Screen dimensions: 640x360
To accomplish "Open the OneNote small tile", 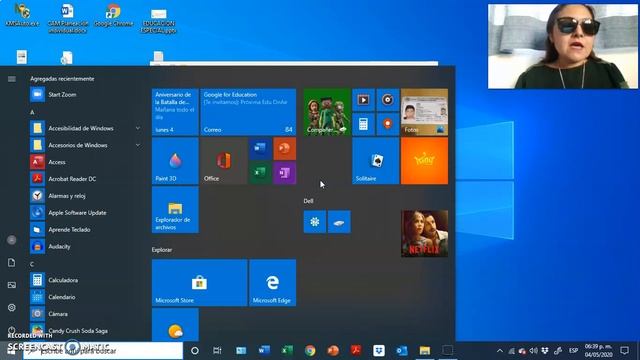I will tap(284, 173).
